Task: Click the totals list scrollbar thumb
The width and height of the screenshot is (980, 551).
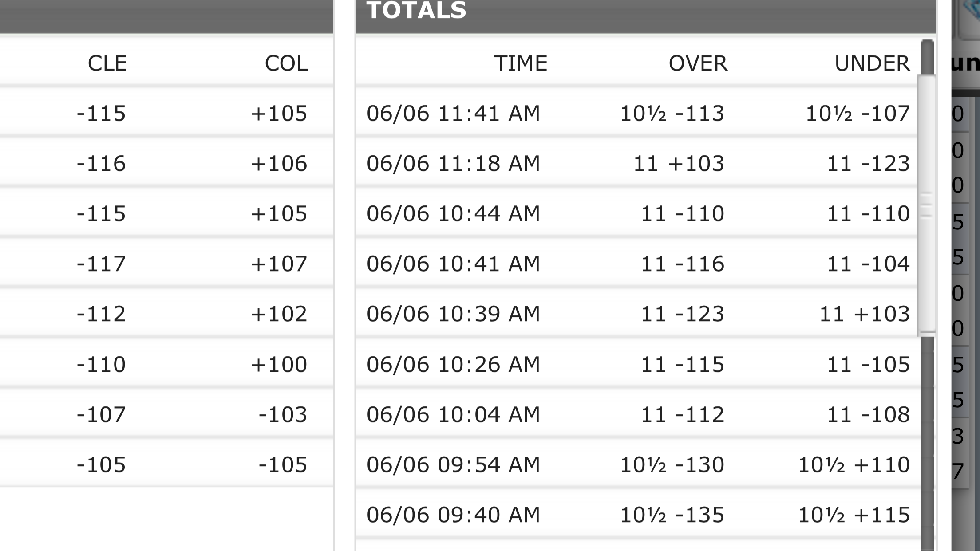Action: (926, 204)
